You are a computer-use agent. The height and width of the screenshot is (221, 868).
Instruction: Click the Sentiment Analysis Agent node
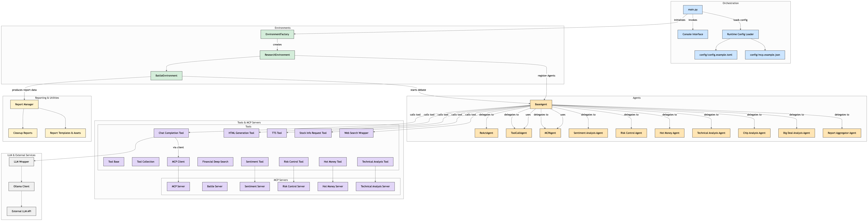588,133
